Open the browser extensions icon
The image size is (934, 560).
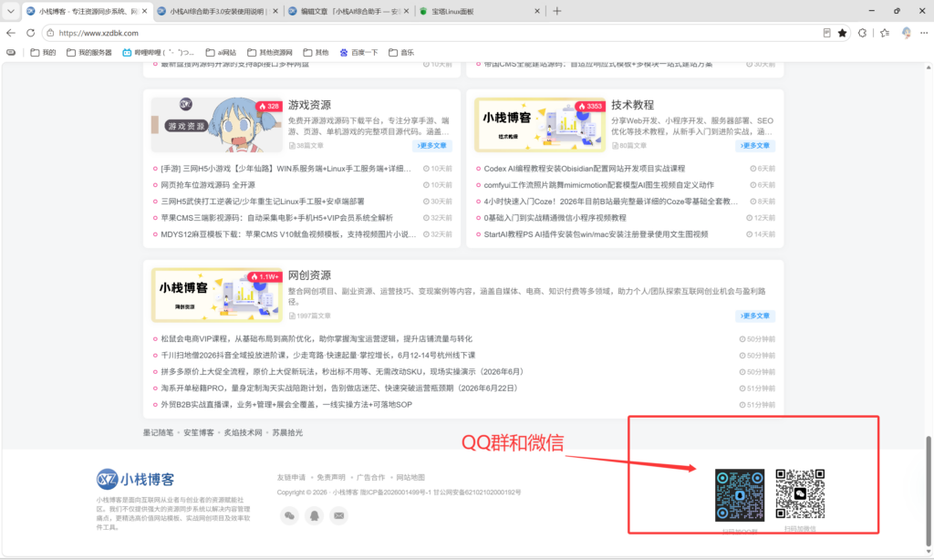(862, 33)
